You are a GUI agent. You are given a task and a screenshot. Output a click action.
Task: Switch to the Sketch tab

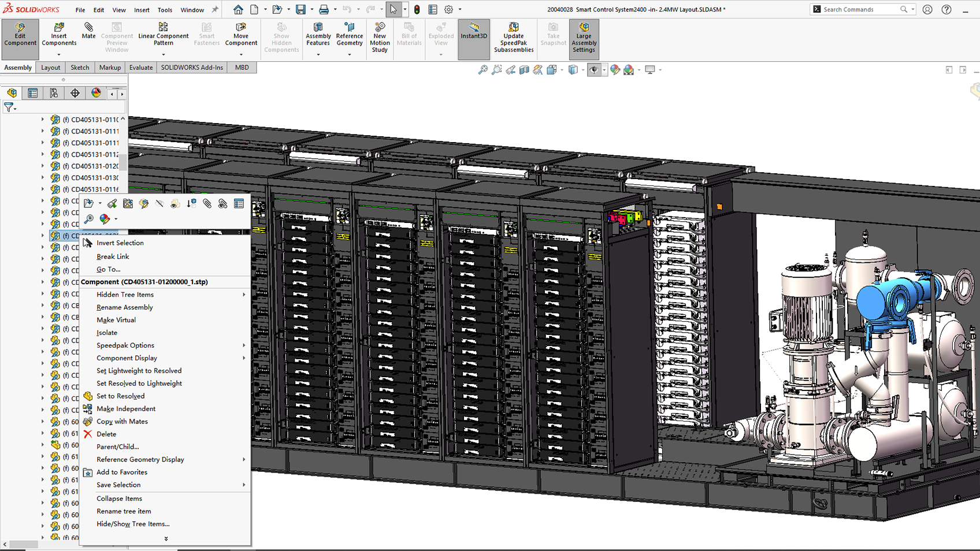click(x=80, y=68)
